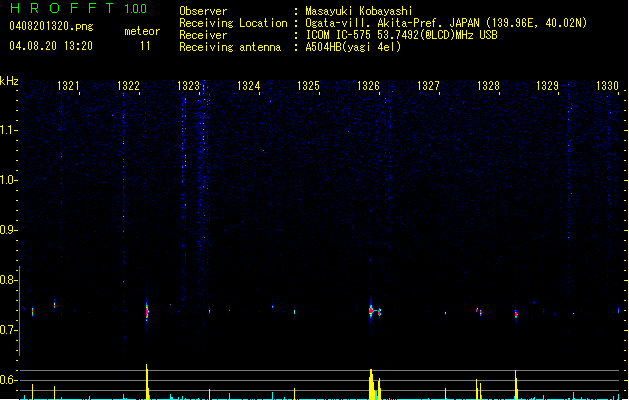The width and height of the screenshot is (629, 400).
Task: Click the 1328 time marker
Action: (488, 86)
